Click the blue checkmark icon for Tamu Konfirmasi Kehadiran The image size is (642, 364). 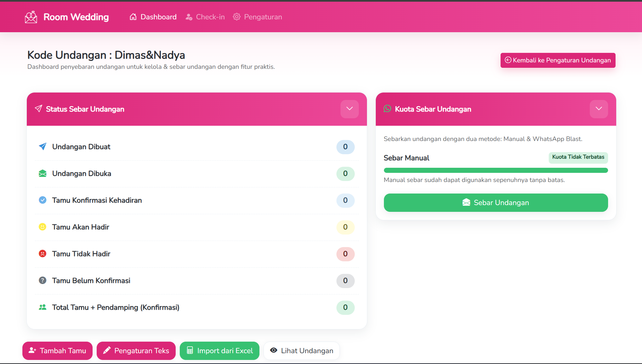tap(42, 200)
